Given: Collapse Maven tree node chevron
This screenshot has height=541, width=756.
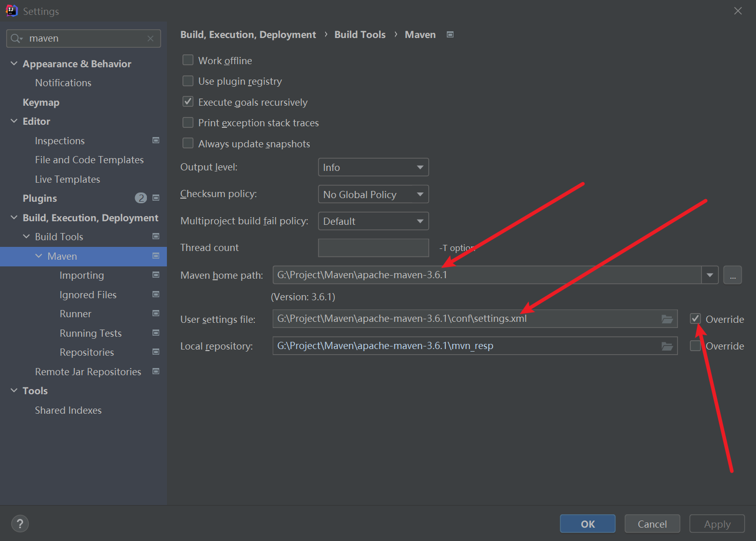Looking at the screenshot, I should pyautogui.click(x=39, y=256).
